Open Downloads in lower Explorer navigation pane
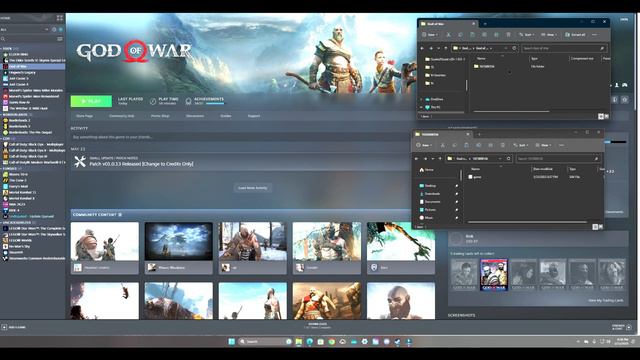 (x=430, y=193)
